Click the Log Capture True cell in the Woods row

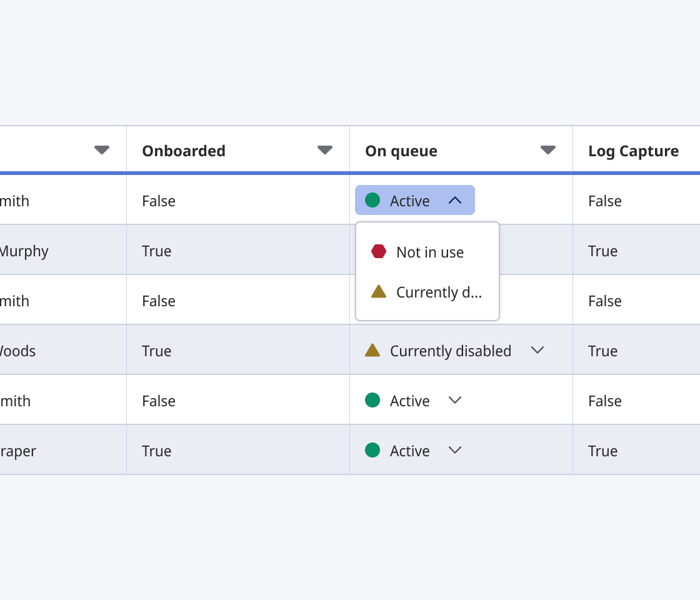click(x=637, y=349)
